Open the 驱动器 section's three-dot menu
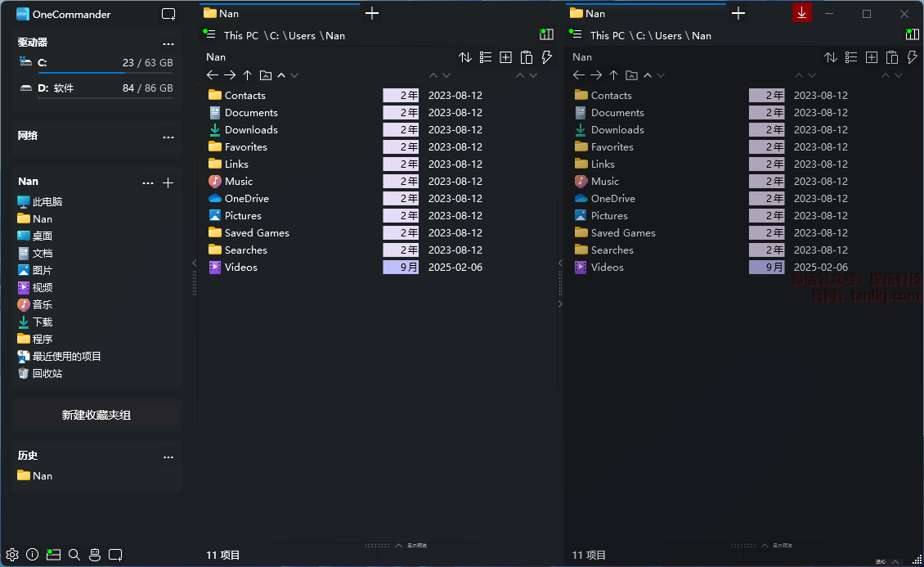This screenshot has width=924, height=567. click(168, 43)
